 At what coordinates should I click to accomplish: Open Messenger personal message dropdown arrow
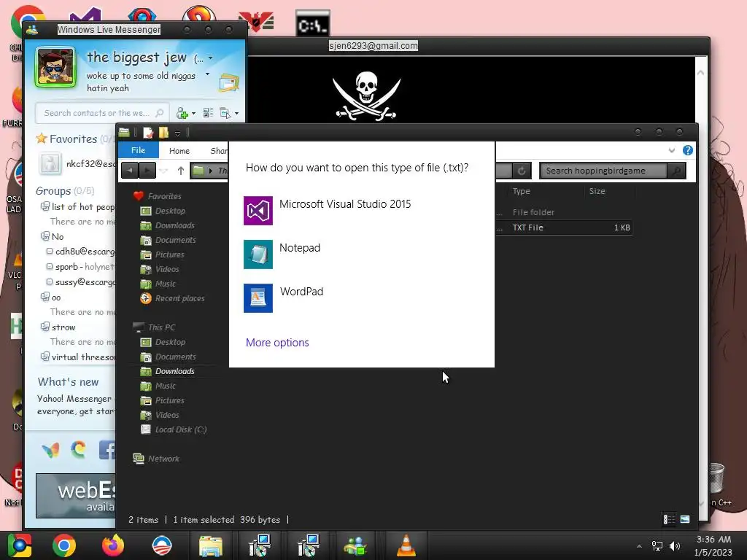[x=207, y=74]
